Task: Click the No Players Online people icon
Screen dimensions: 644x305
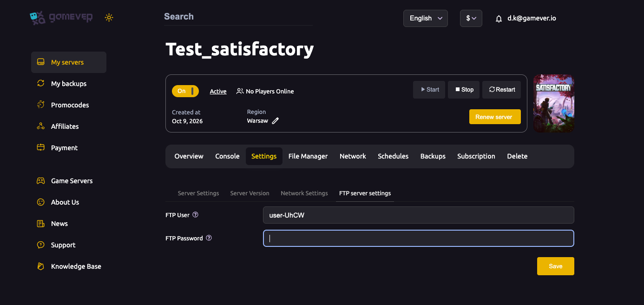Action: (240, 91)
